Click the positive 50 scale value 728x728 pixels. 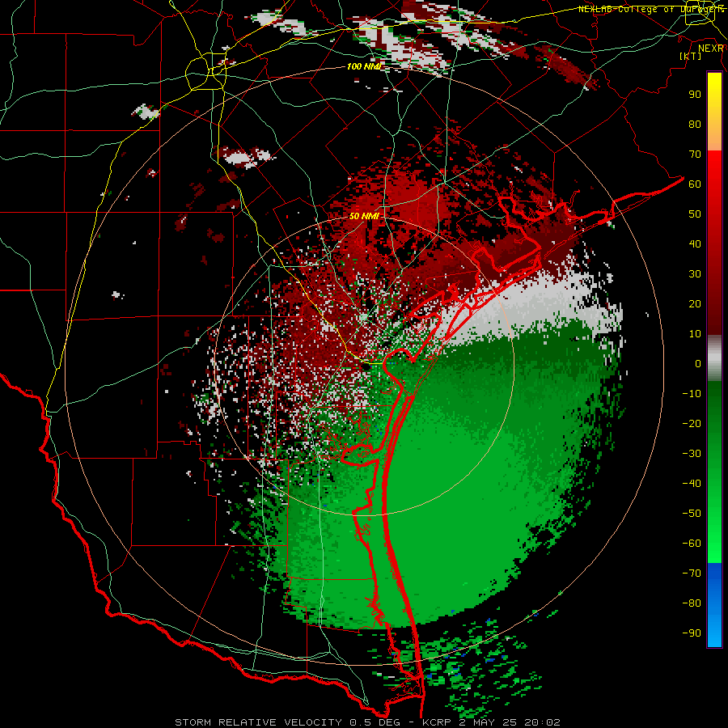tap(695, 214)
